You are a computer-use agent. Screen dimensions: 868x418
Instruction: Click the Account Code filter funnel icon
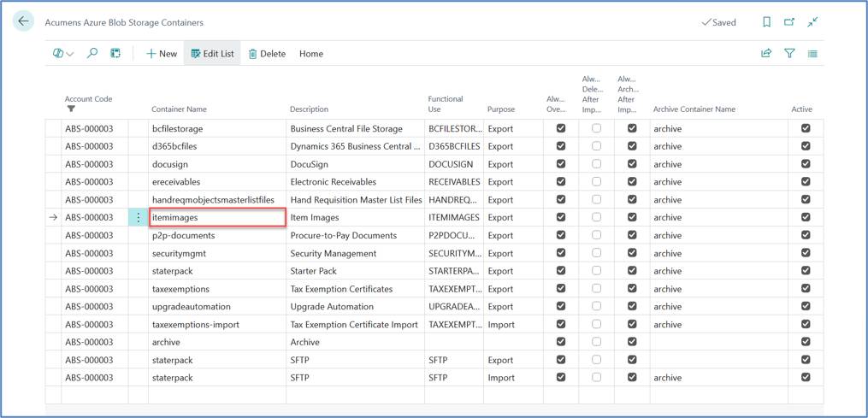tap(71, 109)
